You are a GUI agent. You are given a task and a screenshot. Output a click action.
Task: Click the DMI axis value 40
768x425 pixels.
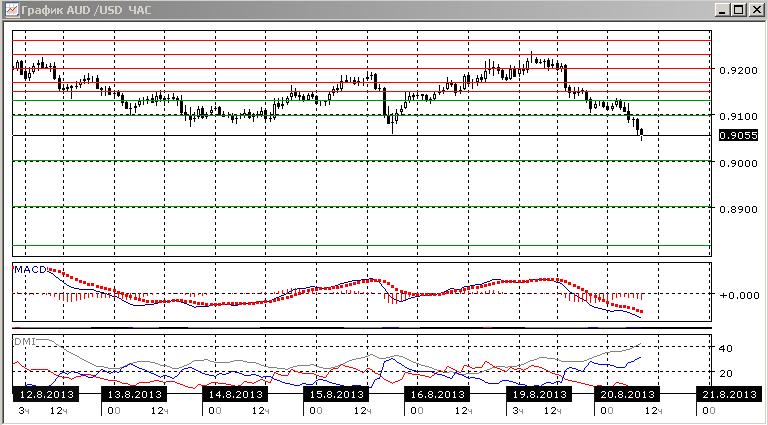coord(725,349)
